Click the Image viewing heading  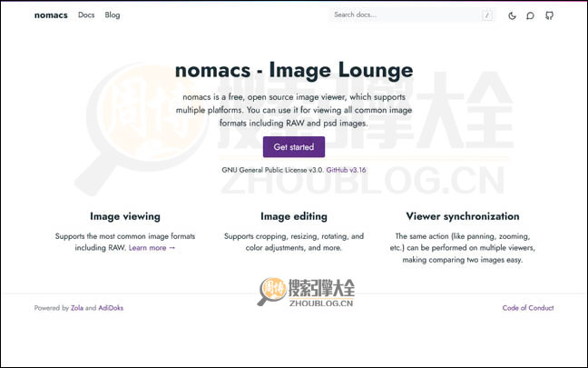pos(125,216)
